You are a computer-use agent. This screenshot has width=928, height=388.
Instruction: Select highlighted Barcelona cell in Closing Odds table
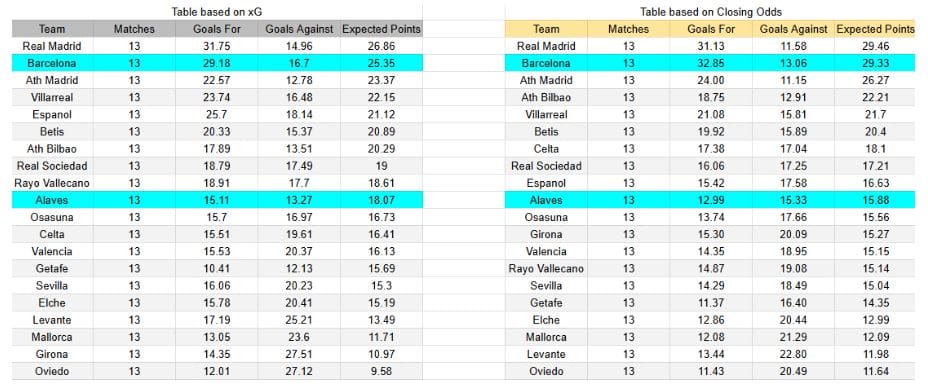[546, 63]
